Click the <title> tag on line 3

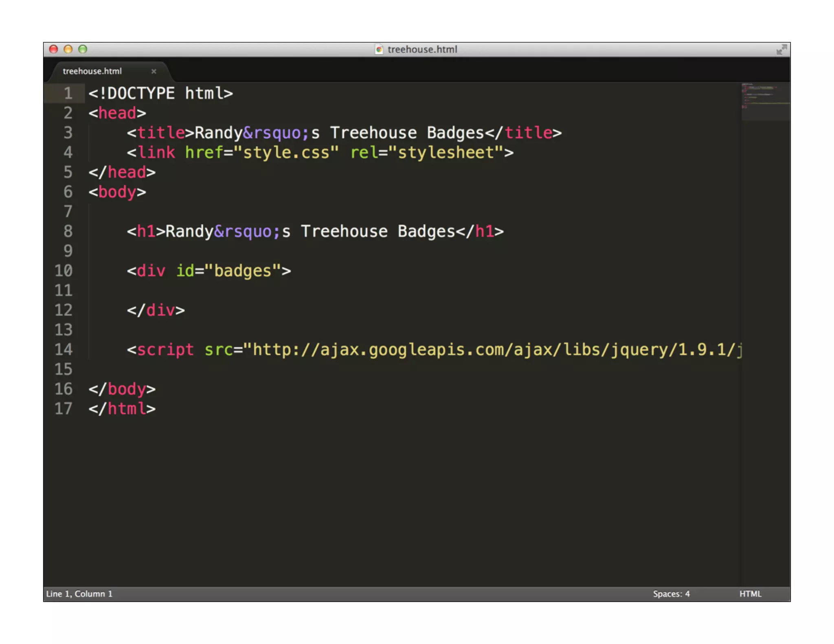161,133
